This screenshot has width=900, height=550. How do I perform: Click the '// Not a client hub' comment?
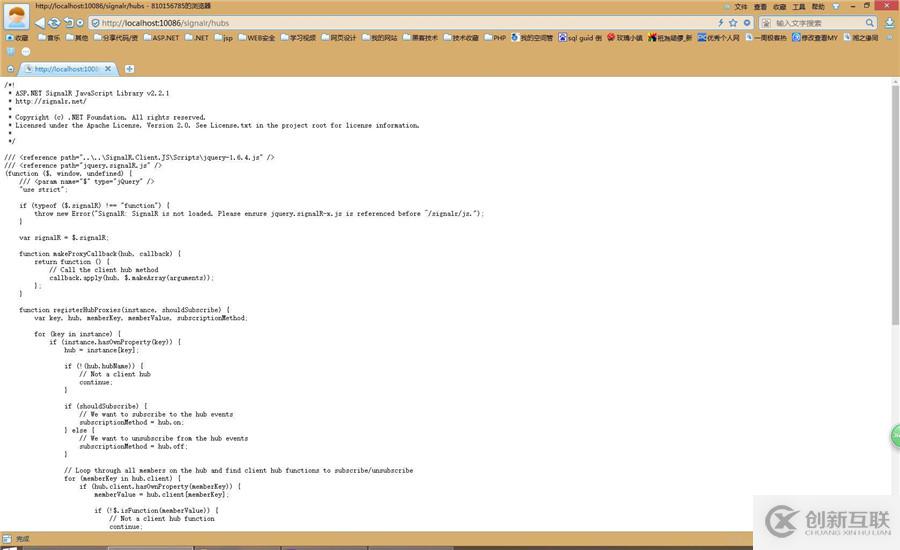pyautogui.click(x=115, y=374)
